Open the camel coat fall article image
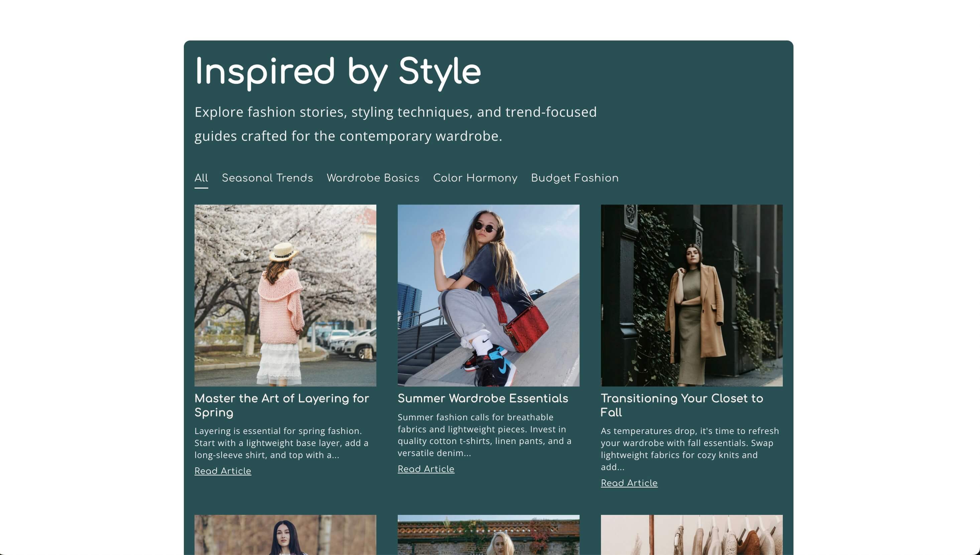Screen dimensions: 980x555 coord(692,296)
